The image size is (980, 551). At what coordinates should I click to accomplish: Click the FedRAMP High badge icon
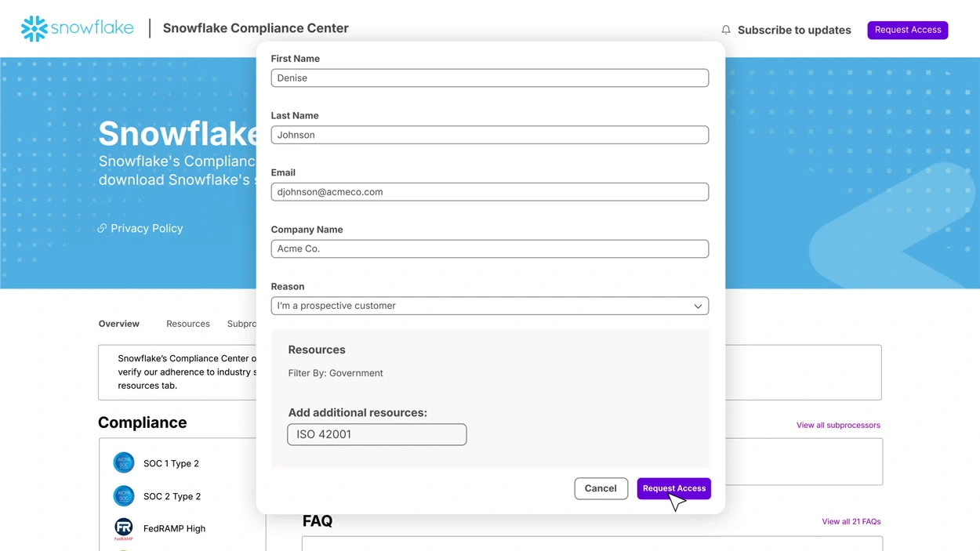coord(124,527)
